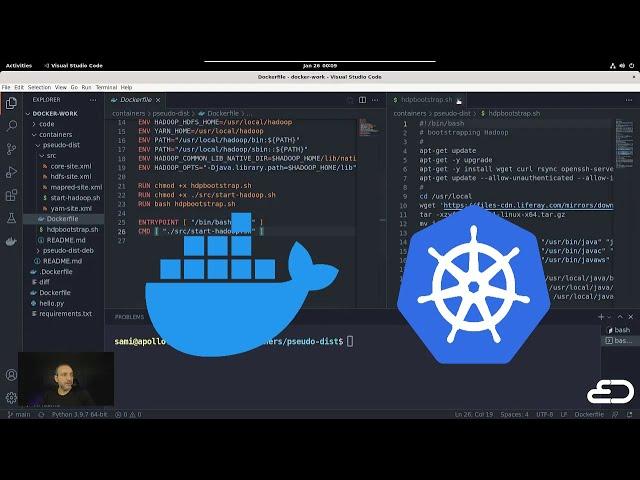
Task: Open the liferay download URL link
Action: click(528, 205)
